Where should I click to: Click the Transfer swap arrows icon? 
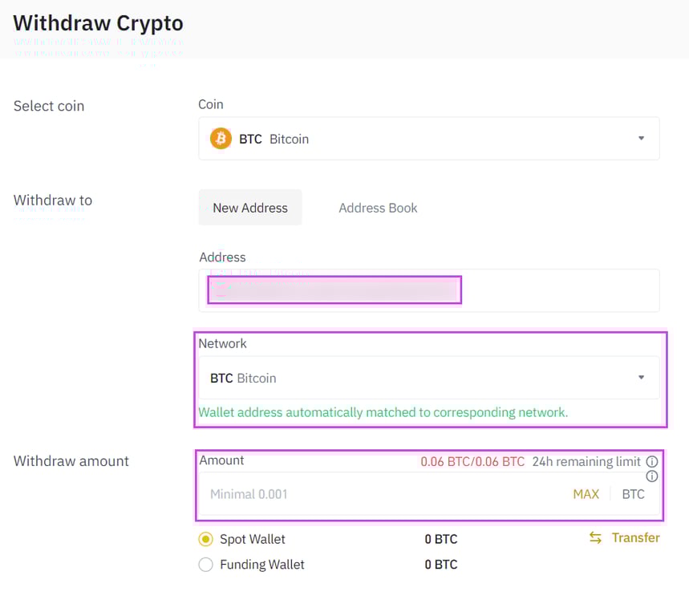[595, 537]
